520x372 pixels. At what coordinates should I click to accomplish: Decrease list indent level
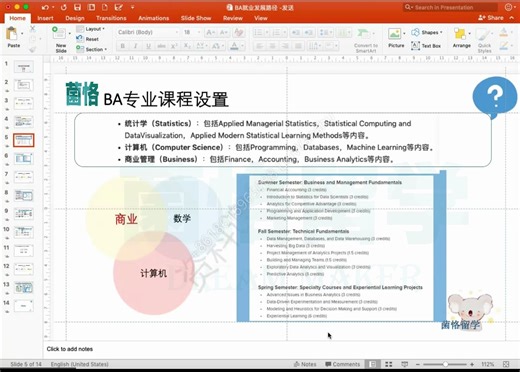[x=295, y=32]
